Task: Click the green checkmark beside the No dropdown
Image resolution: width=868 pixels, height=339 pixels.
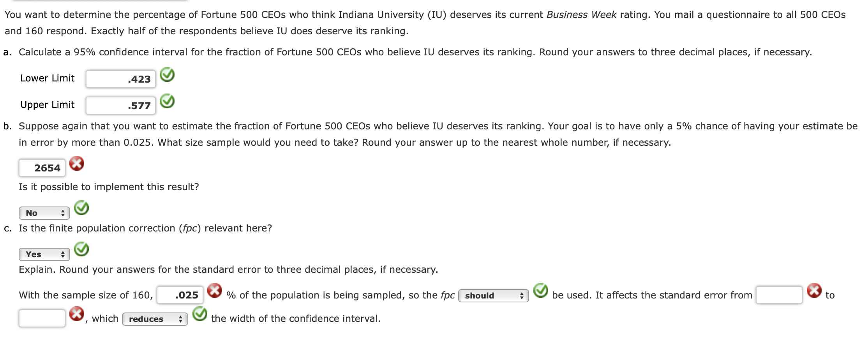Action: point(82,208)
